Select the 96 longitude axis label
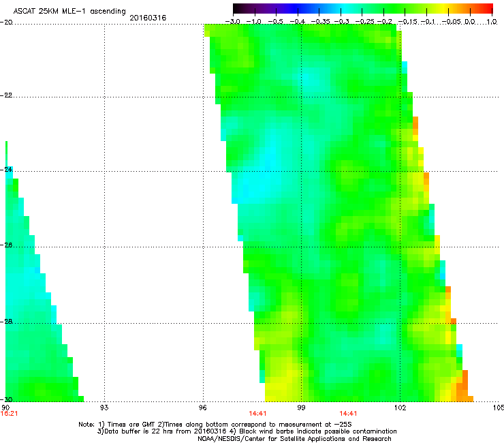This screenshot has width=504, height=443. point(203,408)
